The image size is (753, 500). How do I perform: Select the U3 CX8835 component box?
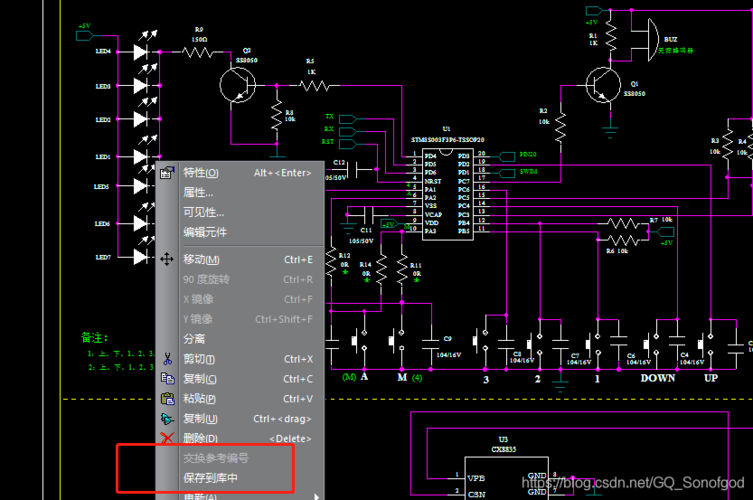(500, 470)
